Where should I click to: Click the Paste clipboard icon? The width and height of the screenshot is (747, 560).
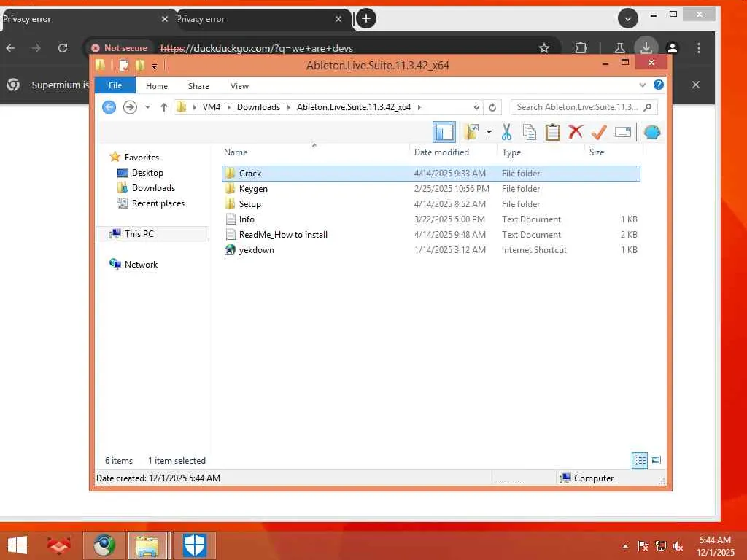coord(553,132)
